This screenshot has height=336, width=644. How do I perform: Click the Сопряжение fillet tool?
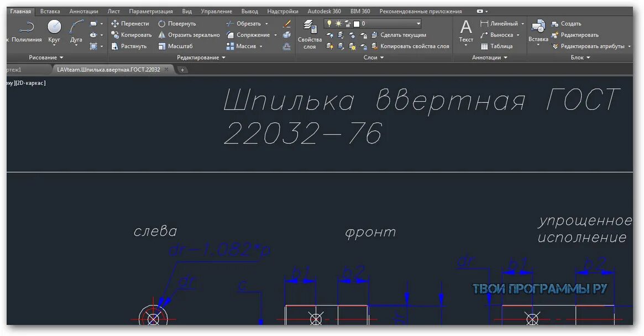click(x=249, y=35)
